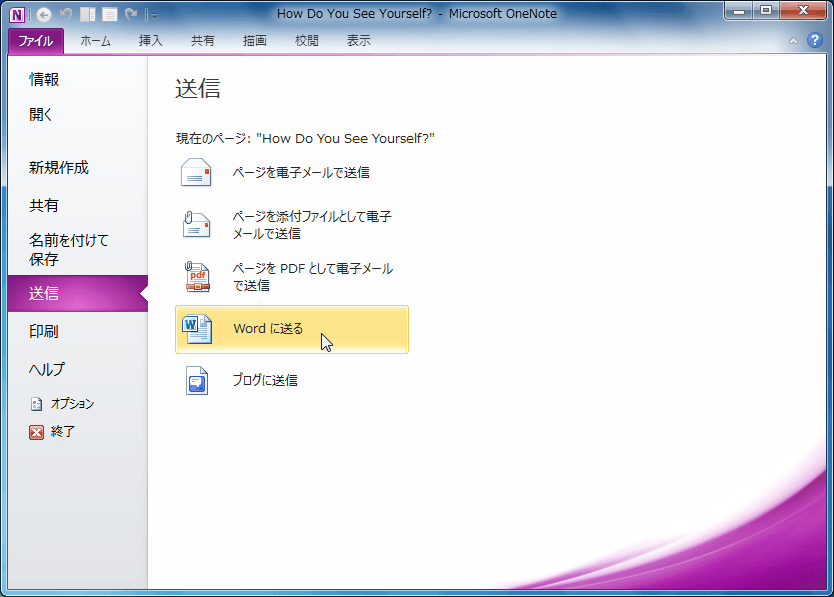Click the envelope icon for email page
The image size is (834, 597).
point(196,172)
